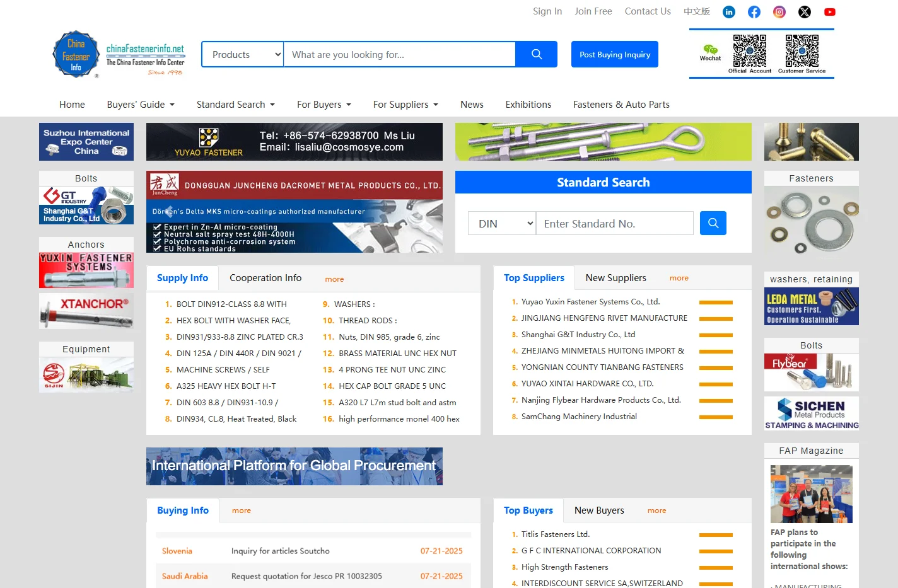Open the LinkedIn social icon
The image size is (898, 588).
click(729, 12)
